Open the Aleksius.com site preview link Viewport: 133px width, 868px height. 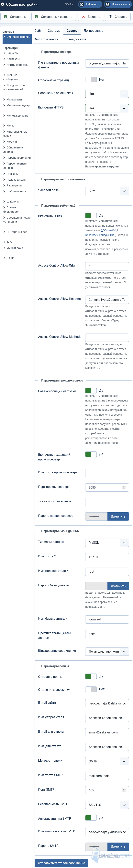point(90,4)
